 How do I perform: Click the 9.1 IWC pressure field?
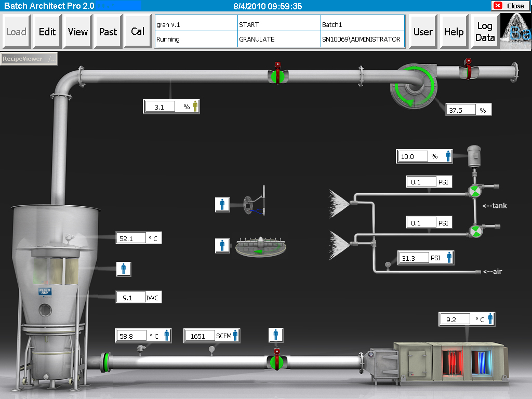pyautogui.click(x=131, y=298)
